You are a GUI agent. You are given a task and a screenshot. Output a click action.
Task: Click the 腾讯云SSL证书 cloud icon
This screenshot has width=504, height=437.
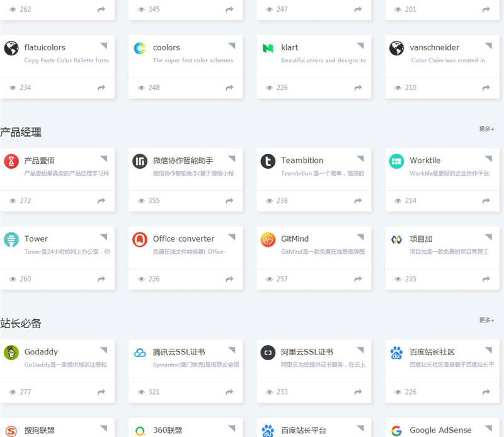(x=139, y=353)
